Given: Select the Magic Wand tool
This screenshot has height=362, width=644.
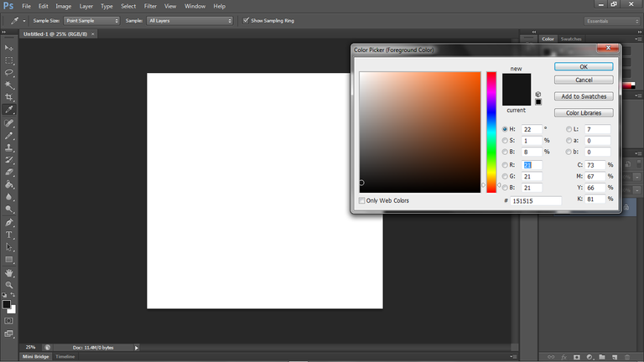Looking at the screenshot, I should click(x=8, y=85).
